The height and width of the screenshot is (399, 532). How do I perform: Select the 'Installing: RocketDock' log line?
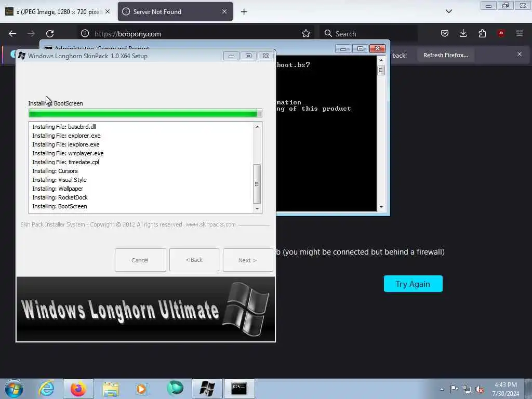60,197
